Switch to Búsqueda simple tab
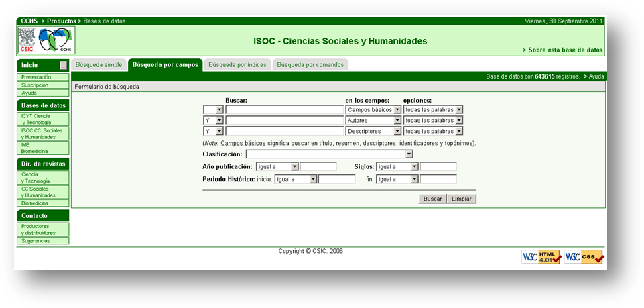Viewport: 644px width, 308px height. tap(99, 65)
